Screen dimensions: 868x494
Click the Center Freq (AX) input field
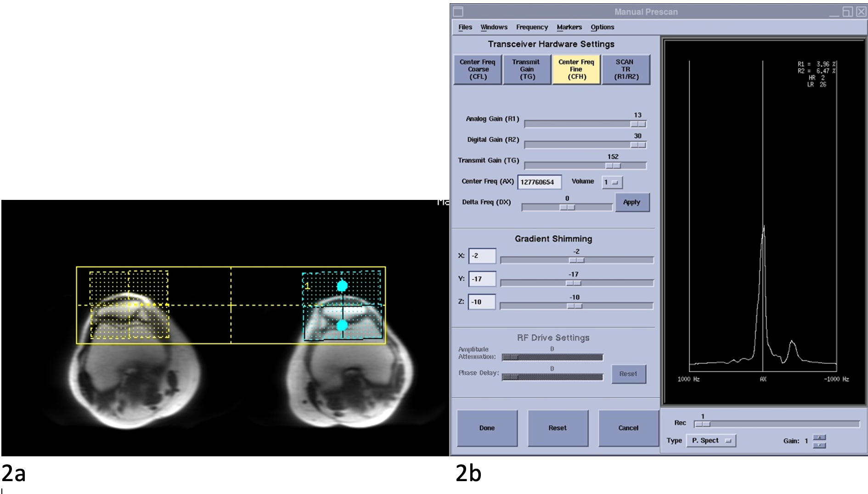pos(539,182)
